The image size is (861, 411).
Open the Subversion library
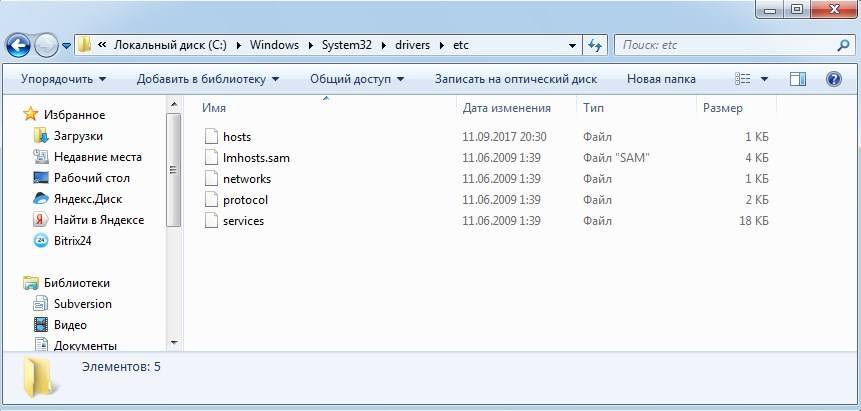(83, 304)
